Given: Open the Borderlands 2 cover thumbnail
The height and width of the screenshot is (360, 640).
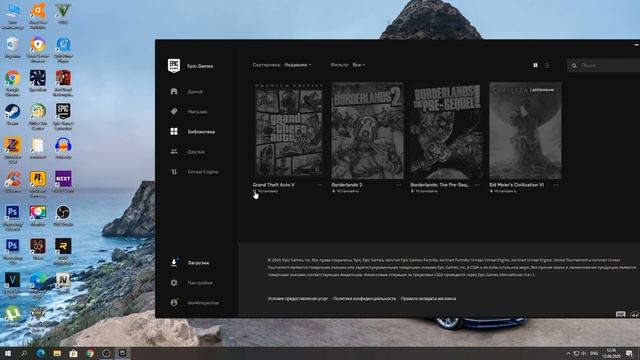Looking at the screenshot, I should pos(368,131).
